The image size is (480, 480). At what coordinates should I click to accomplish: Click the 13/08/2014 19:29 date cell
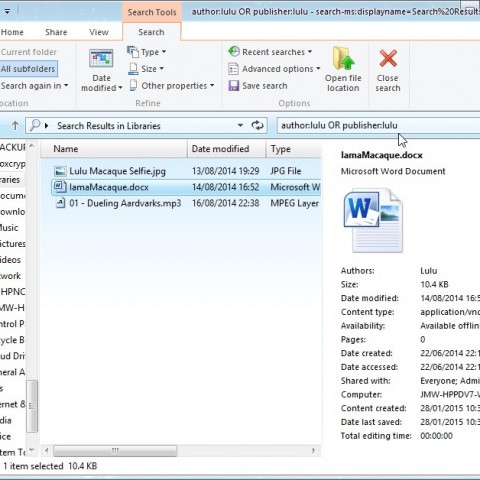pos(225,171)
